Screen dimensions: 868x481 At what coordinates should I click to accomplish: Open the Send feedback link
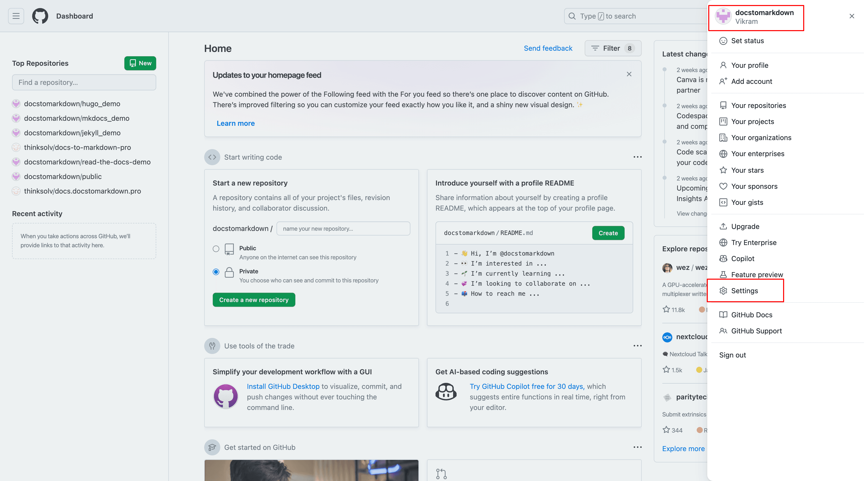548,48
